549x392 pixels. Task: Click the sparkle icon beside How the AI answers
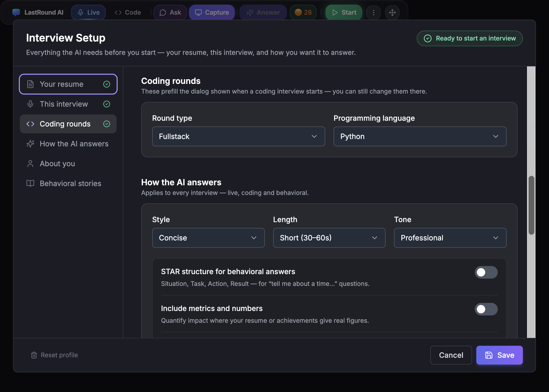click(30, 144)
